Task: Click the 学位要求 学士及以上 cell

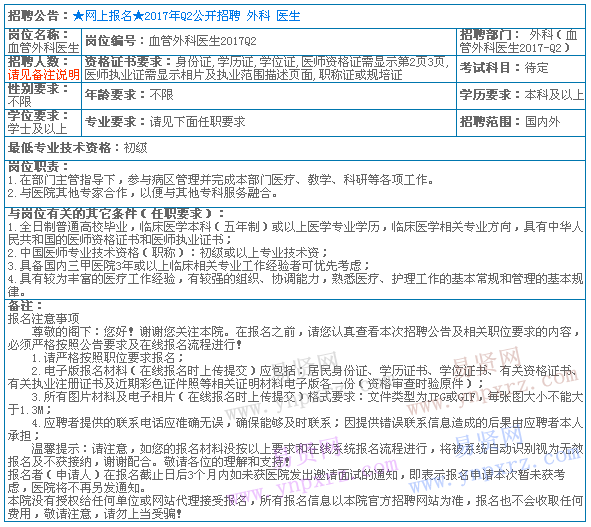Action: click(43, 123)
